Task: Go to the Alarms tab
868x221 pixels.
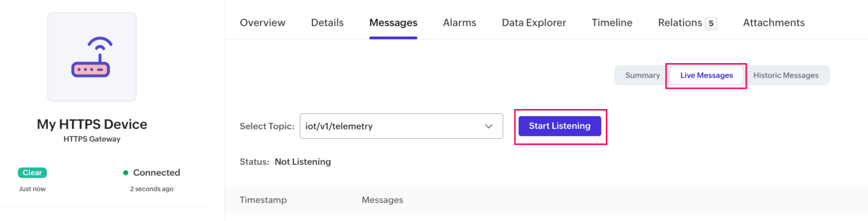Action: click(459, 23)
